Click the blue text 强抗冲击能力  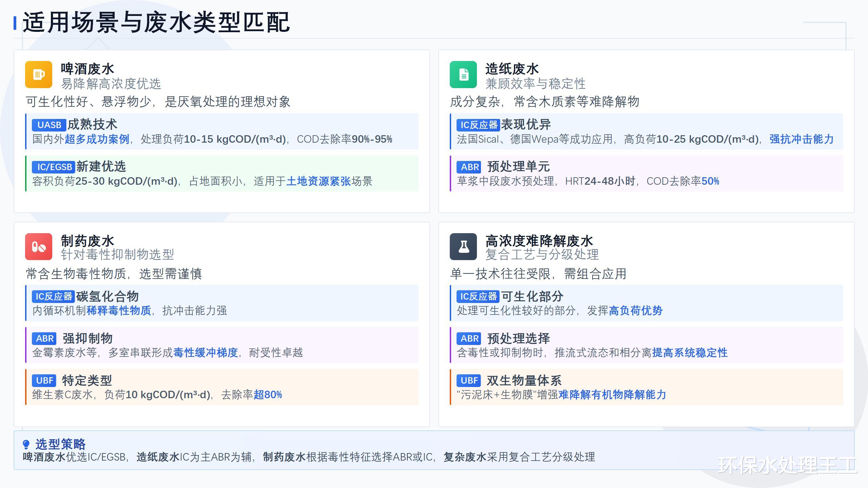pyautogui.click(x=801, y=139)
